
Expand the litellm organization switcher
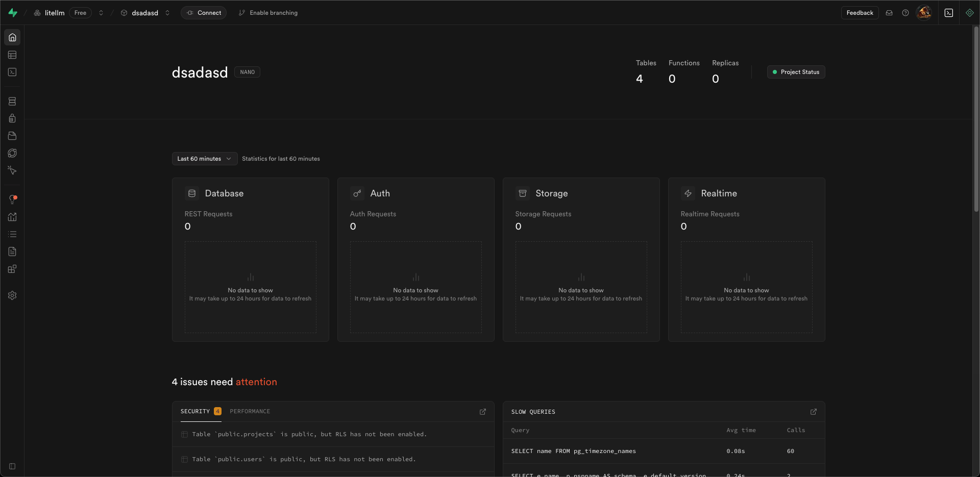[101, 13]
